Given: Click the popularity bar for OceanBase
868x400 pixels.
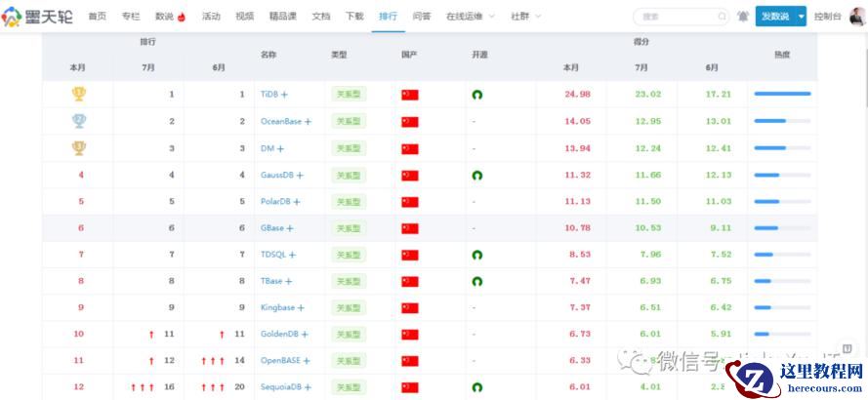Looking at the screenshot, I should [x=782, y=121].
